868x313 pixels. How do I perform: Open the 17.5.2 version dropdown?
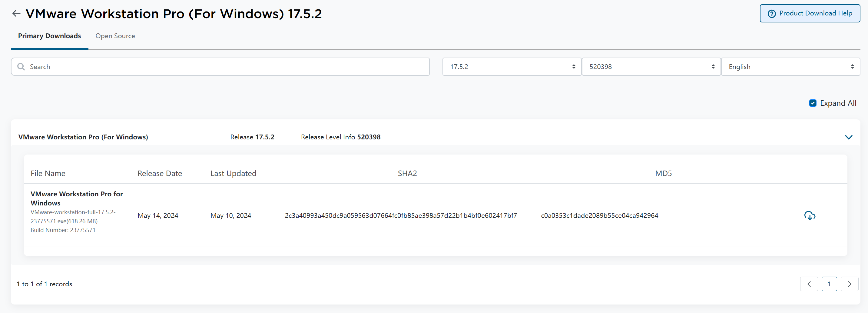pyautogui.click(x=512, y=67)
